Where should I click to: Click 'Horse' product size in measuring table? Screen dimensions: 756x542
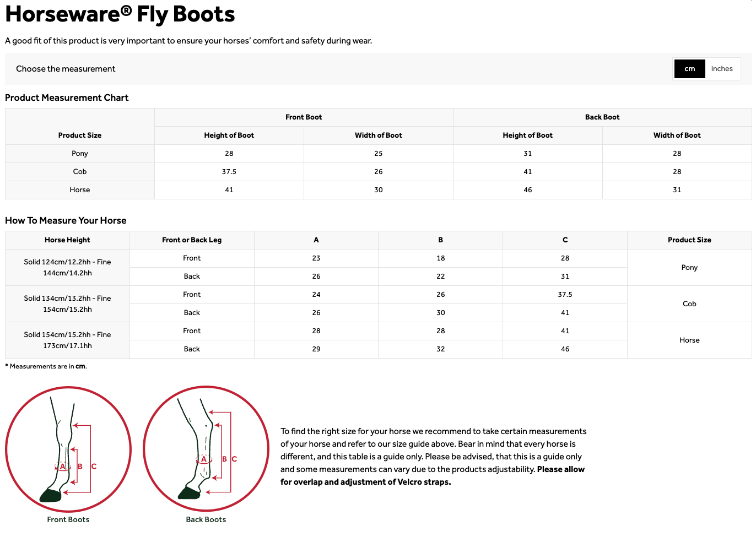tap(689, 340)
